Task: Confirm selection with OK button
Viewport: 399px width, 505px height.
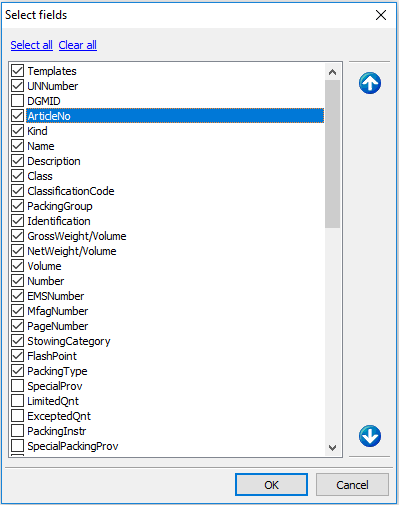Action: tap(271, 485)
